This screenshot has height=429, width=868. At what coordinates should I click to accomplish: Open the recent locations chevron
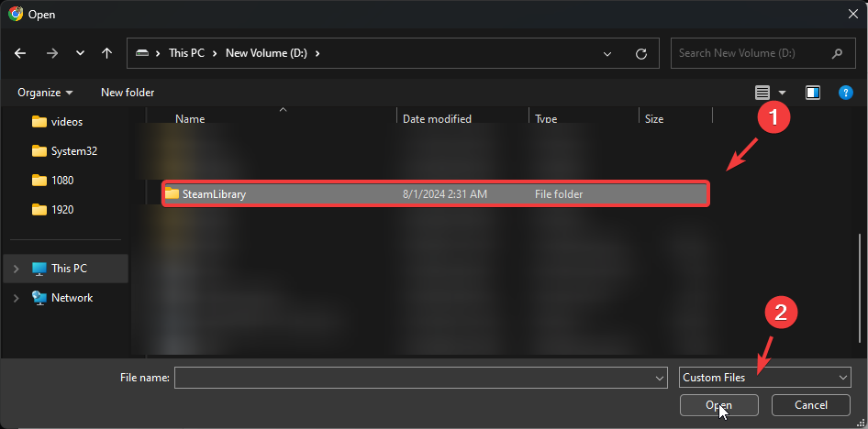coord(80,53)
